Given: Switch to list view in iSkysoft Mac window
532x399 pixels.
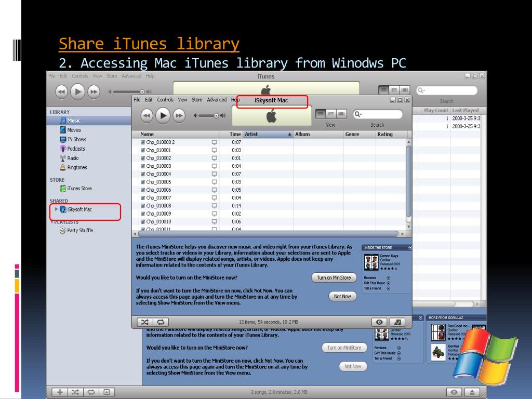Looking at the screenshot, I should tap(320, 114).
